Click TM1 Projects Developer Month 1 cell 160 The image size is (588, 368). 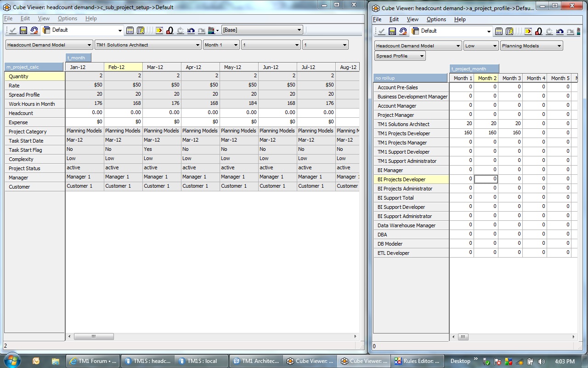(x=462, y=133)
